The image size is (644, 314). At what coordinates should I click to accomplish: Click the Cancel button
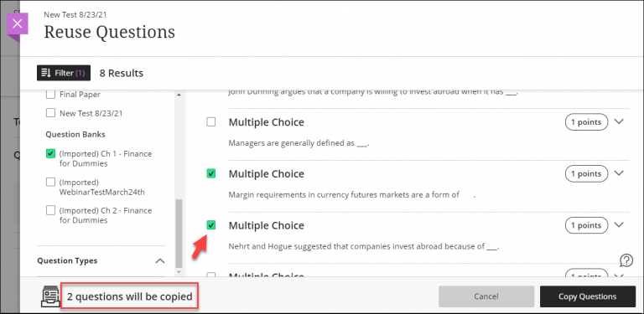click(486, 296)
